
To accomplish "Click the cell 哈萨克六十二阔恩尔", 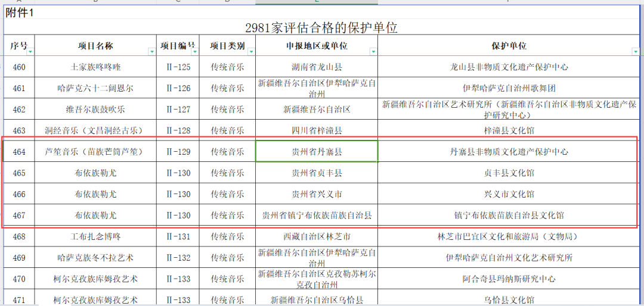I will point(95,88).
